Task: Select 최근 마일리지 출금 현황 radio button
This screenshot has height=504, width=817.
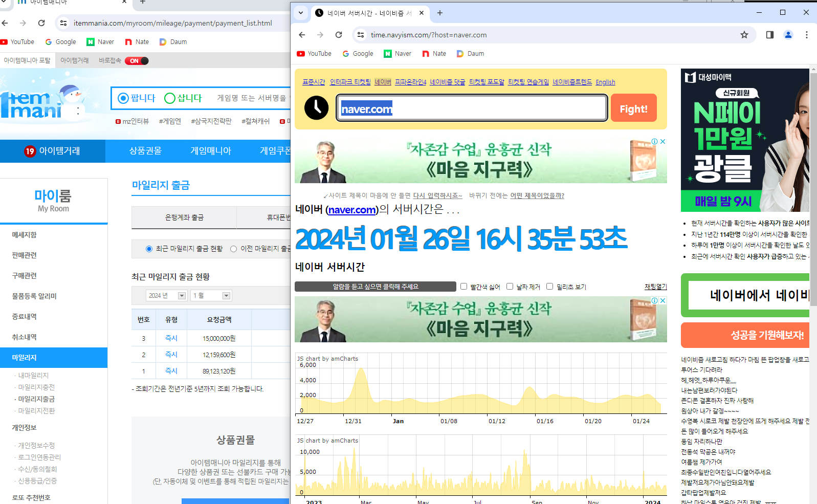Action: coord(149,249)
